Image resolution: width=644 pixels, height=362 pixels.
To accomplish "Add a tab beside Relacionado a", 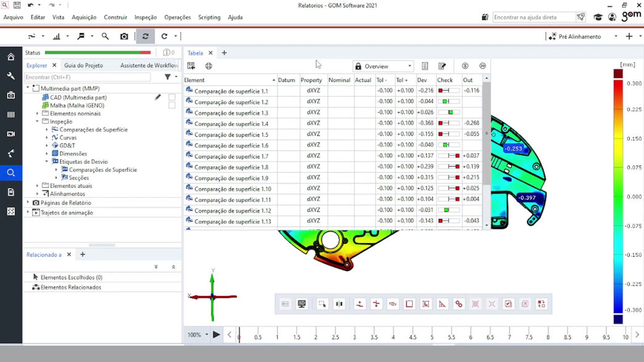I will click(x=83, y=255).
